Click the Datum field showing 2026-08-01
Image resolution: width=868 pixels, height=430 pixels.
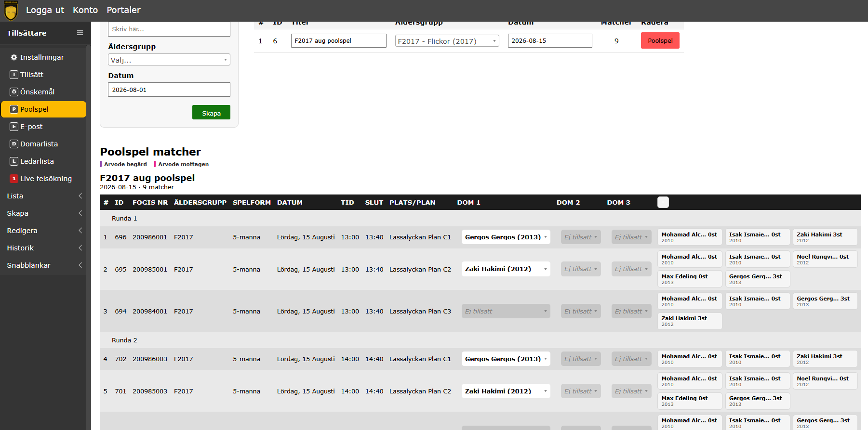(x=169, y=90)
